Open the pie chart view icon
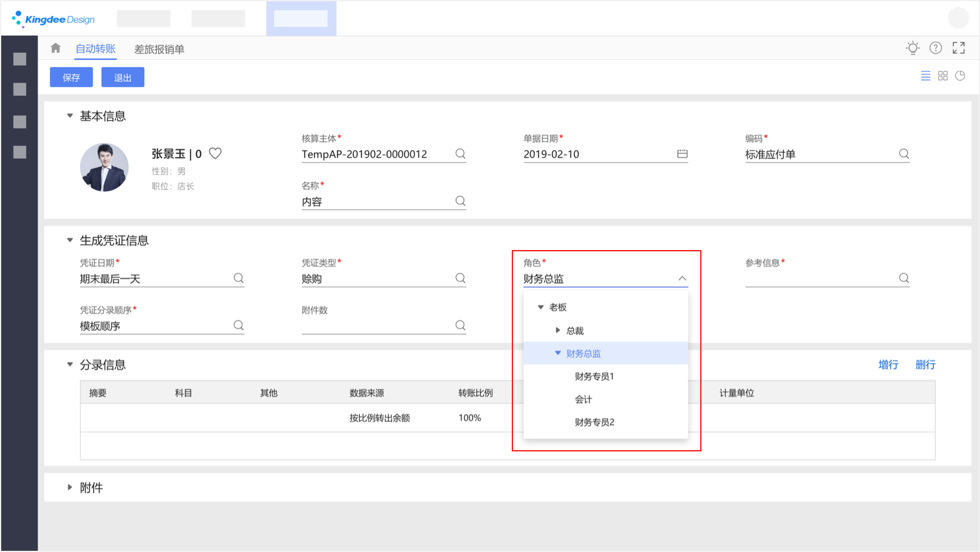Screen dimensions: 980x552 (x=960, y=76)
